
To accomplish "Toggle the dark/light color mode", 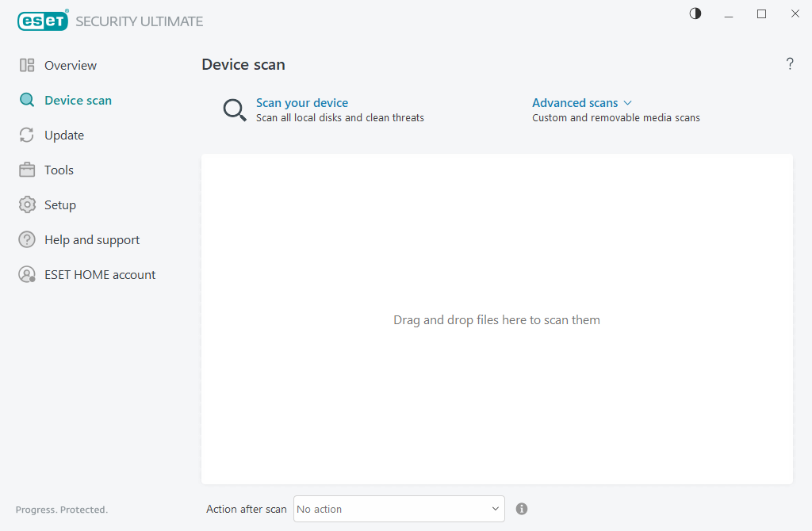I will point(695,13).
